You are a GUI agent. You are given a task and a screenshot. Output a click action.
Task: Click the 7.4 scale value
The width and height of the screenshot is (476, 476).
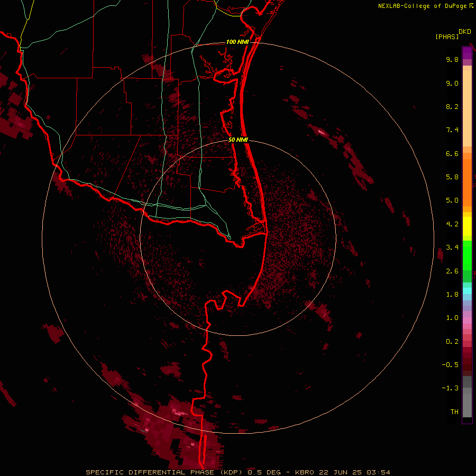pyautogui.click(x=452, y=130)
